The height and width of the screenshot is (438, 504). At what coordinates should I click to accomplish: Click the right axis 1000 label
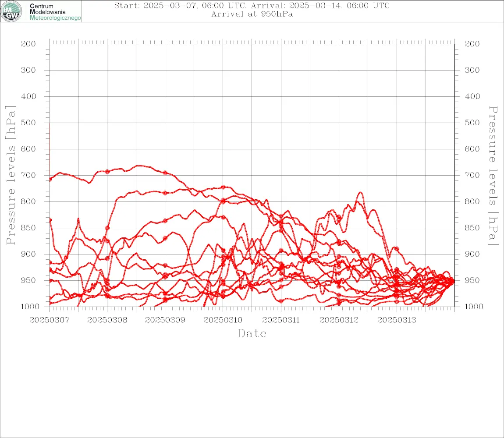click(474, 307)
